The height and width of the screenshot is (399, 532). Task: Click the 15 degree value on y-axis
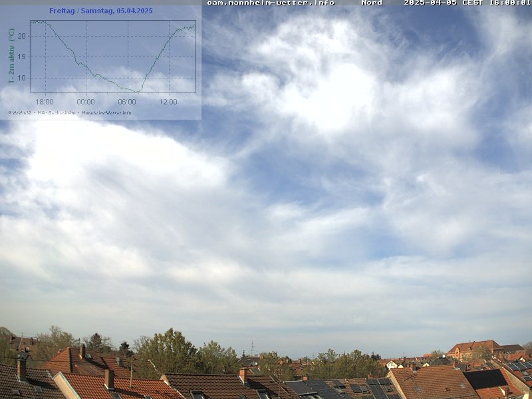[x=21, y=57]
